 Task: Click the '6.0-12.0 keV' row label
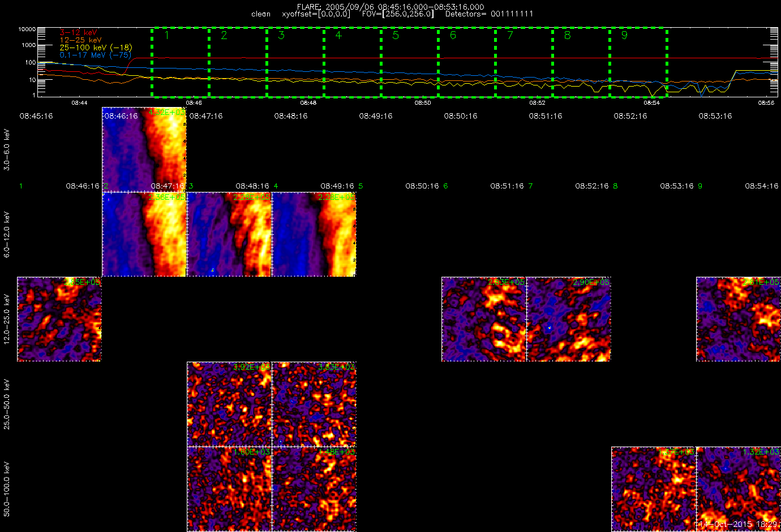tap(7, 234)
